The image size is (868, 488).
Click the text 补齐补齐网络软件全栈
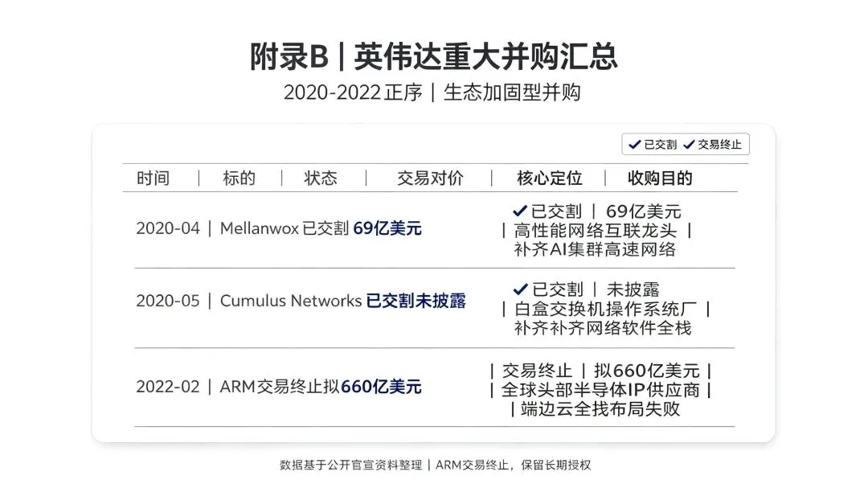pyautogui.click(x=603, y=328)
